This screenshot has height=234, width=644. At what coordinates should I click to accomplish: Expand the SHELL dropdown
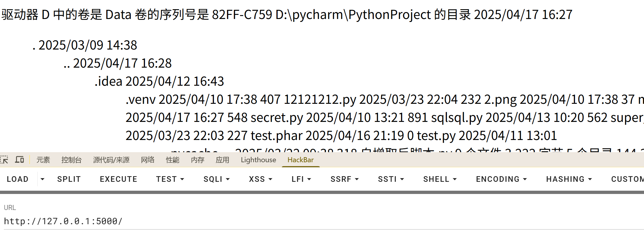click(x=440, y=179)
